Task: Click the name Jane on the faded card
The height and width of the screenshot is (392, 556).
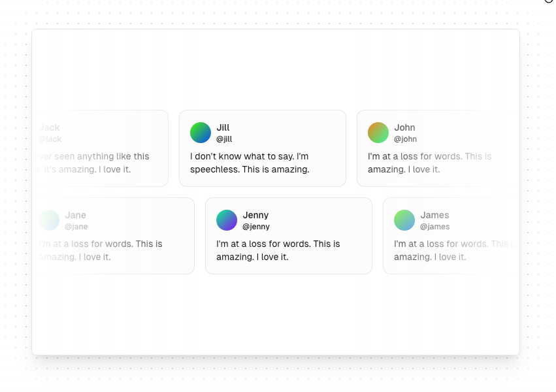Action: pyautogui.click(x=76, y=215)
